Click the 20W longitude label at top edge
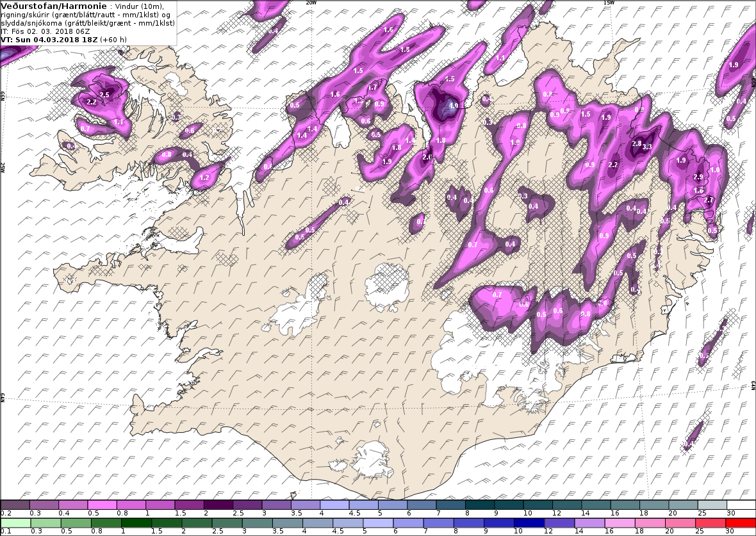 click(x=311, y=3)
